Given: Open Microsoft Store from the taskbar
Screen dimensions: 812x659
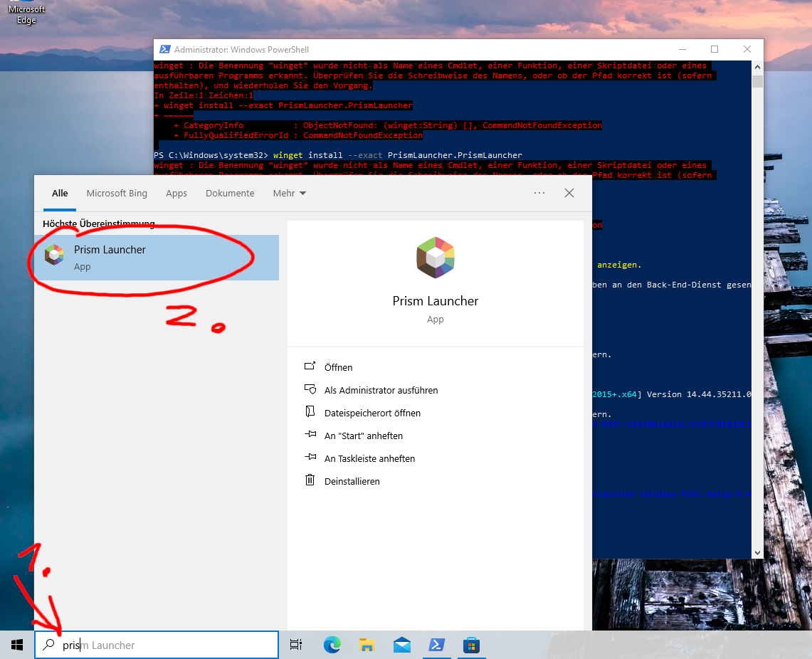Looking at the screenshot, I should pyautogui.click(x=470, y=645).
